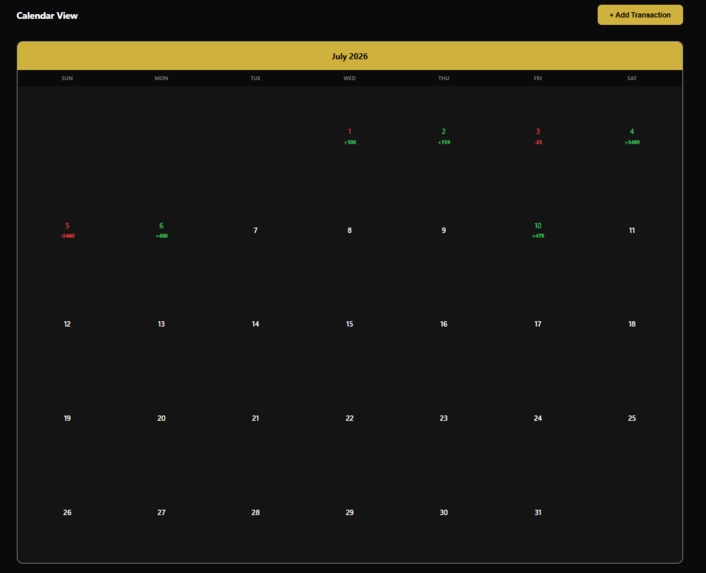Select day 21 in the calendar
Screen dimensions: 706x573
[x=255, y=418]
